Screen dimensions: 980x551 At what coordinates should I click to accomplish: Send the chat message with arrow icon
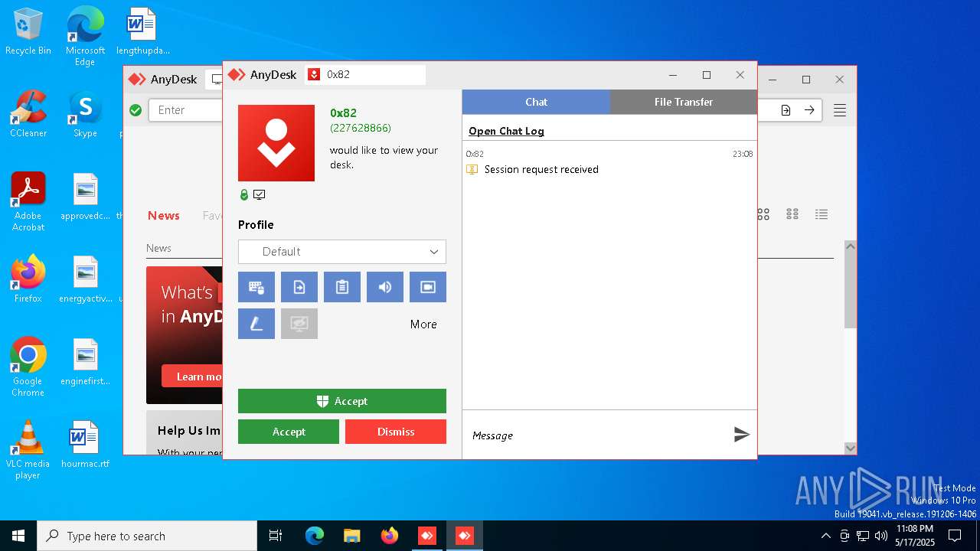[741, 435]
